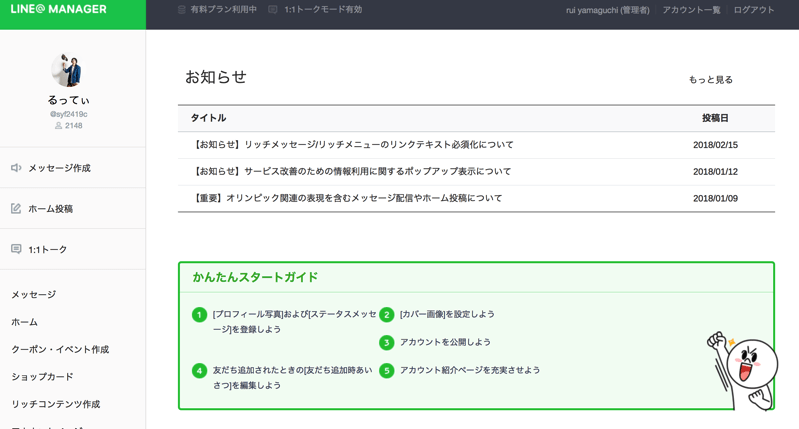The width and height of the screenshot is (799, 429).
Task: Click the ログアウト link
Action: (x=753, y=10)
